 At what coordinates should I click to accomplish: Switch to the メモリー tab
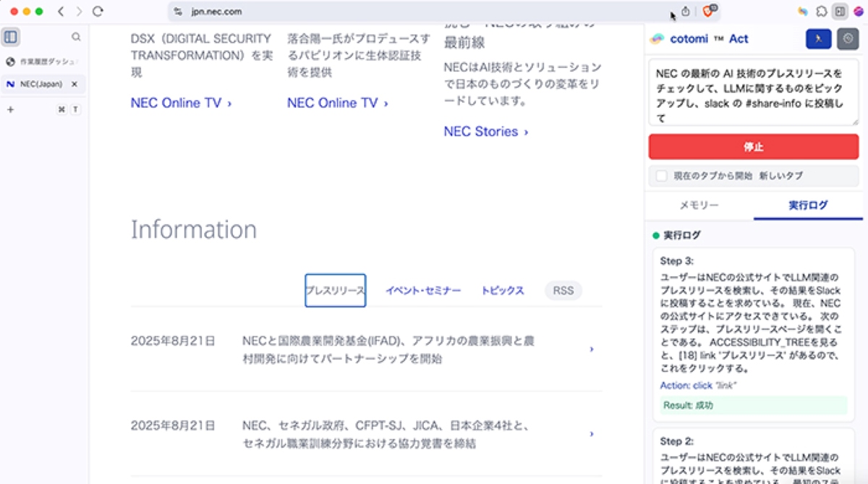699,205
